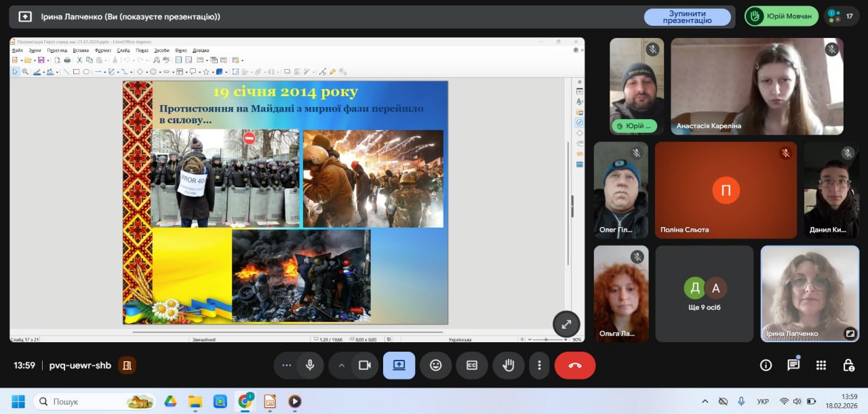Open the activities grid icon

click(x=821, y=365)
